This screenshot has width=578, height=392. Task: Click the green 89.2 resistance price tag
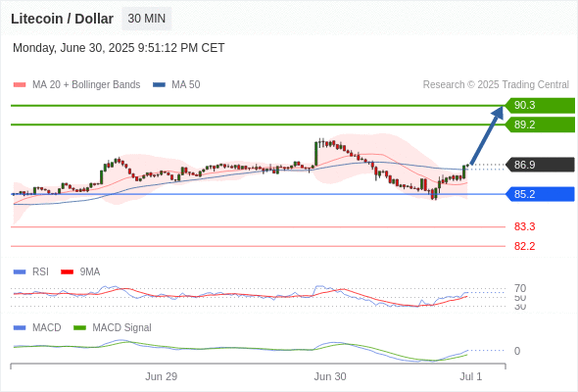coord(540,124)
